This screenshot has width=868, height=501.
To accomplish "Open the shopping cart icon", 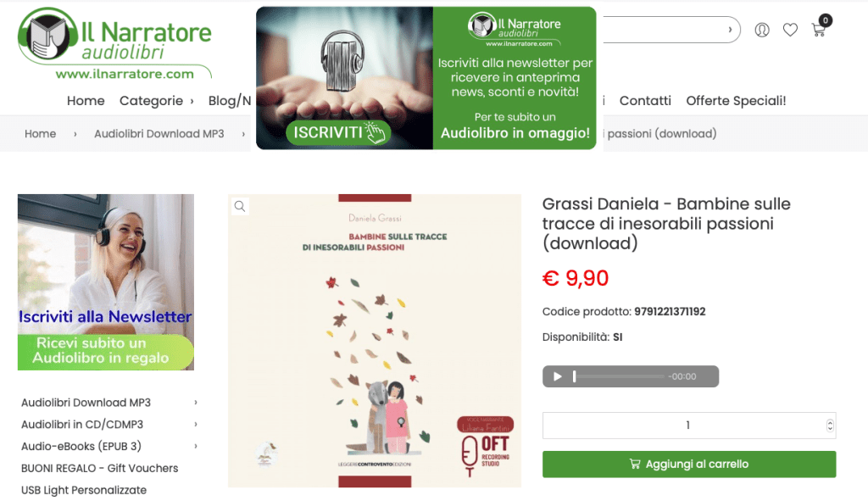I will [x=819, y=30].
